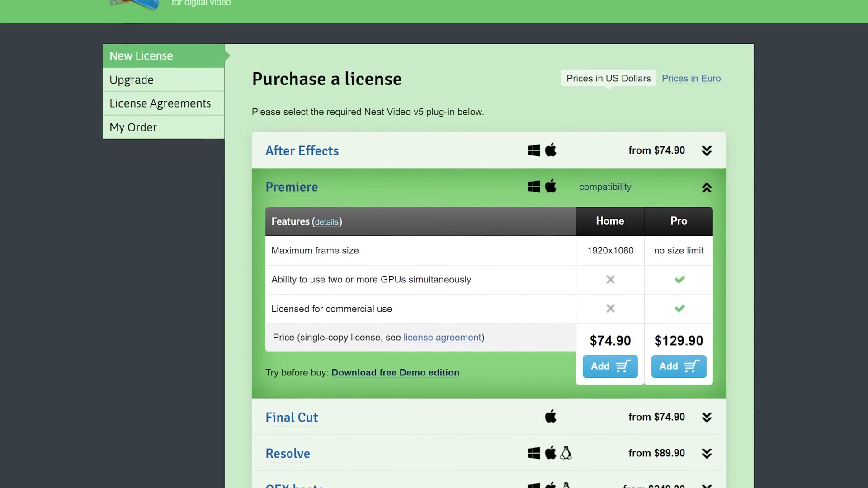The width and height of the screenshot is (868, 488).
Task: Click the Premiere plug-in heading
Action: pyautogui.click(x=292, y=187)
